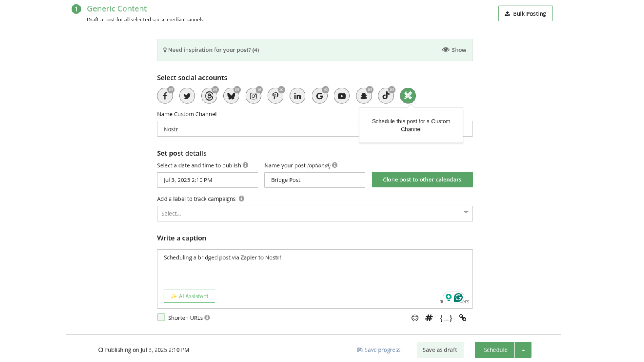The width and height of the screenshot is (644, 362).
Task: Pick the Instagram account icon
Action: click(x=253, y=96)
